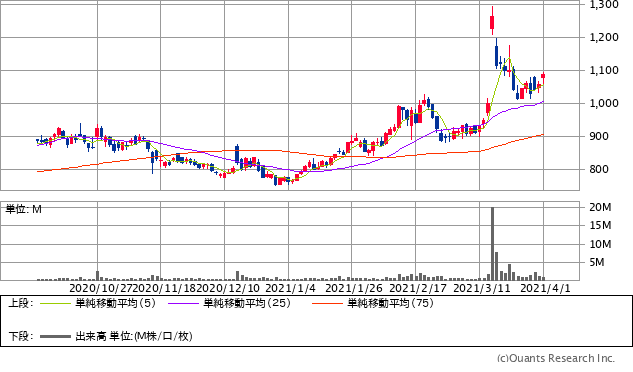This screenshot has height=372, width=633.
Task: Click the purple 25-day moving average legend line
Action: [x=183, y=303]
